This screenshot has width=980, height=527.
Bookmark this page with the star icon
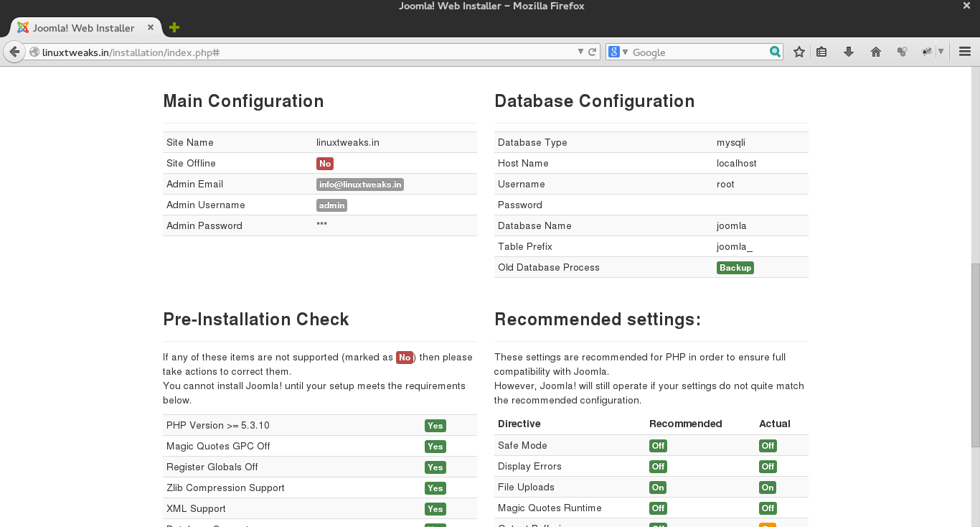(798, 52)
